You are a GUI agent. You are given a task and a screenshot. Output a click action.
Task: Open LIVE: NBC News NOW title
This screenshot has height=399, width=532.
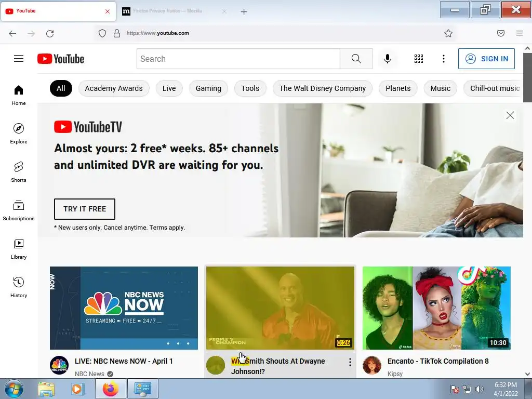[124, 361]
